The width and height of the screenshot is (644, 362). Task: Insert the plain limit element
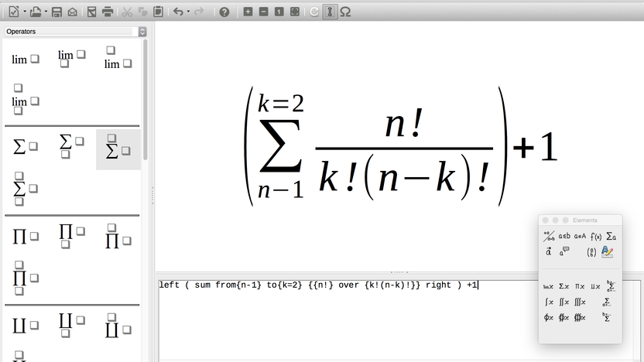point(26,60)
